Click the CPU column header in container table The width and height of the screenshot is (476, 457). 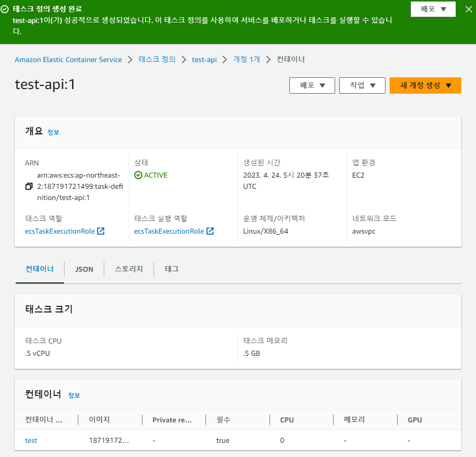[287, 420]
